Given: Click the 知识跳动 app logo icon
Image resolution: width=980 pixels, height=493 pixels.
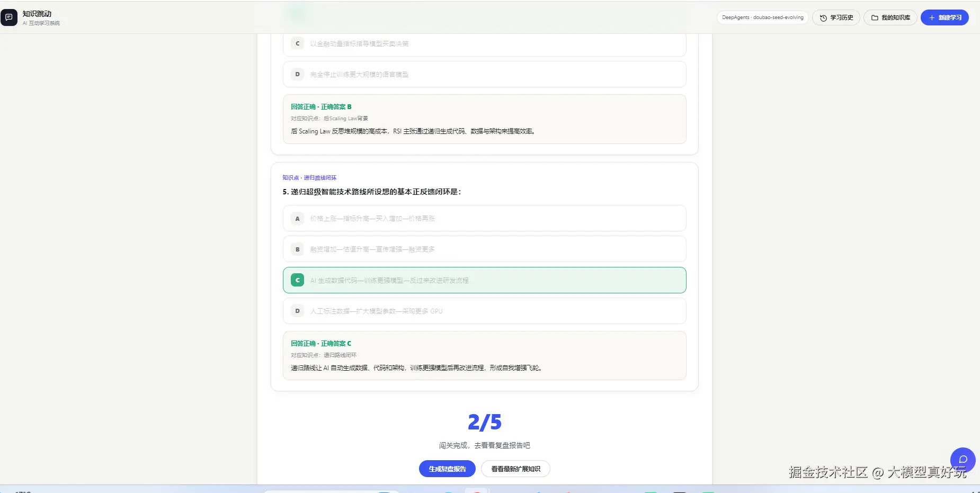Looking at the screenshot, I should click(9, 17).
